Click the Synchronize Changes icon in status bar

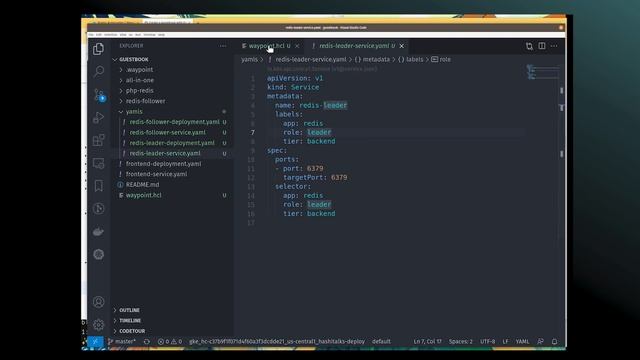pos(147,342)
